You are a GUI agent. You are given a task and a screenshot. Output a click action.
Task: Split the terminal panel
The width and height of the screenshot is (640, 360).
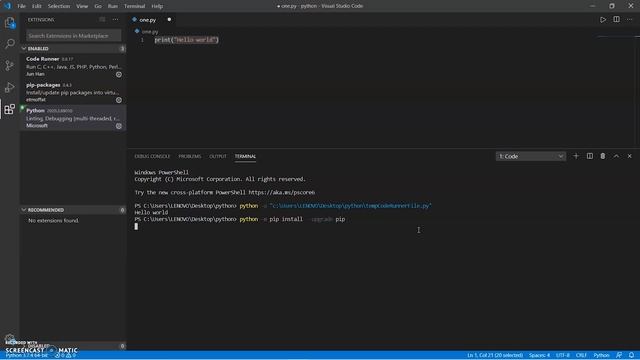pos(590,156)
